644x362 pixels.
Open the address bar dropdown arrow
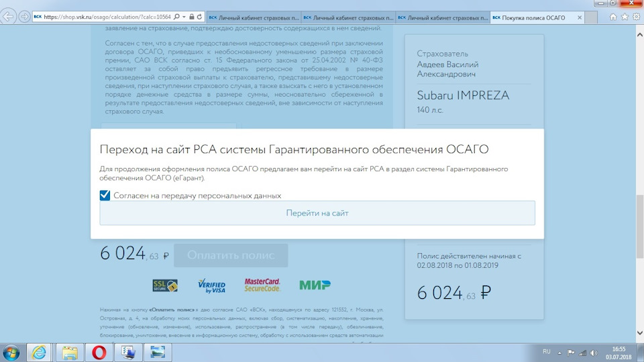coord(184,17)
